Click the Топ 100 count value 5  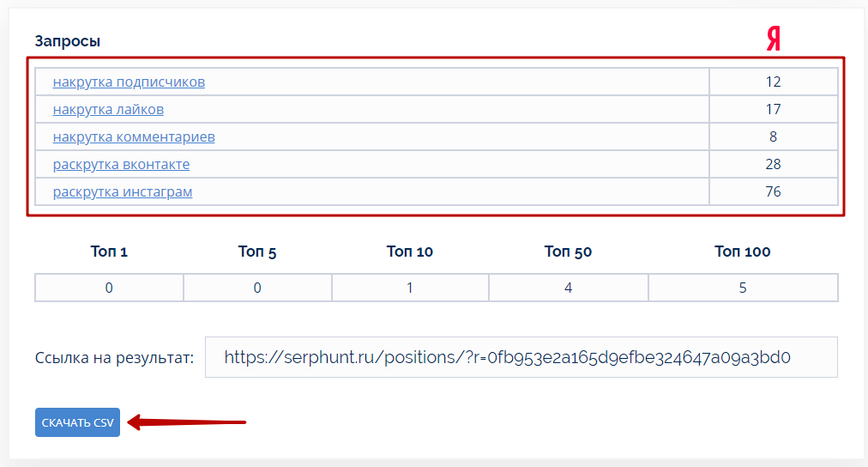point(743,288)
